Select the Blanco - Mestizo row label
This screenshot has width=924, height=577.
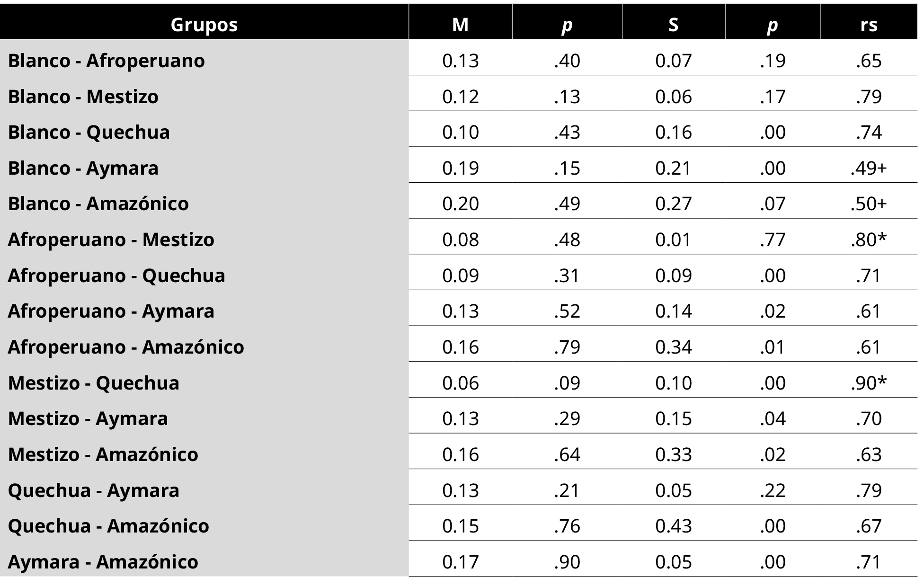[x=83, y=97]
